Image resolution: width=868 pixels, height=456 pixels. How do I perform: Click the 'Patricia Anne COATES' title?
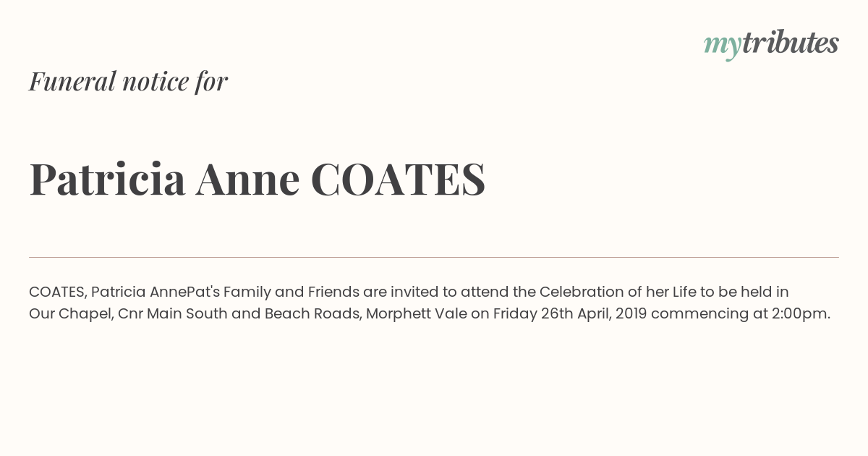tap(257, 179)
